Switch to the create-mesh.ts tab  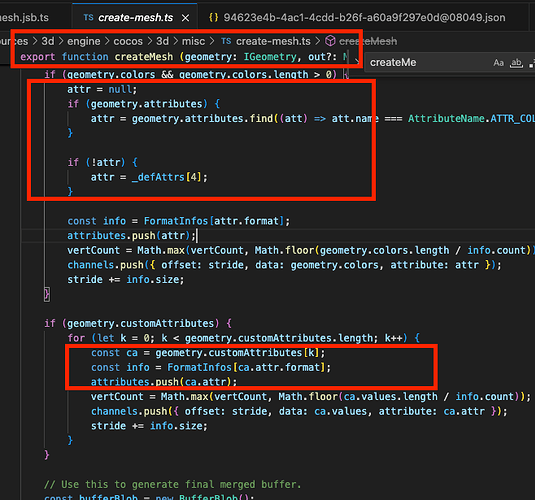pos(135,17)
